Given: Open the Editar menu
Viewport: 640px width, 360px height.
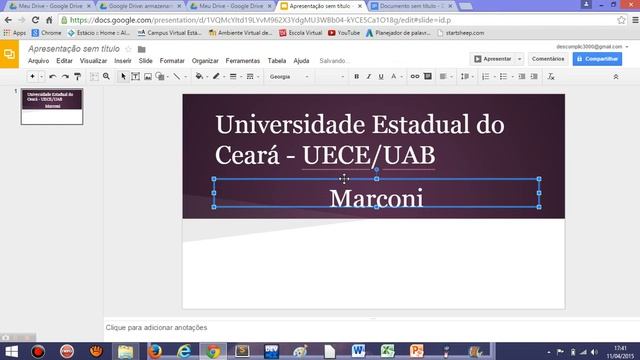Looking at the screenshot, I should click(x=64, y=61).
